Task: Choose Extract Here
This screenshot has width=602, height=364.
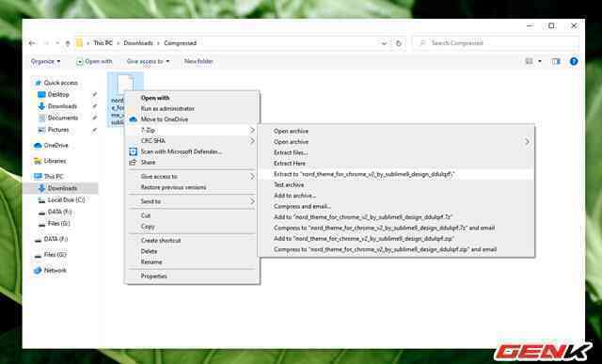Action: [396, 164]
